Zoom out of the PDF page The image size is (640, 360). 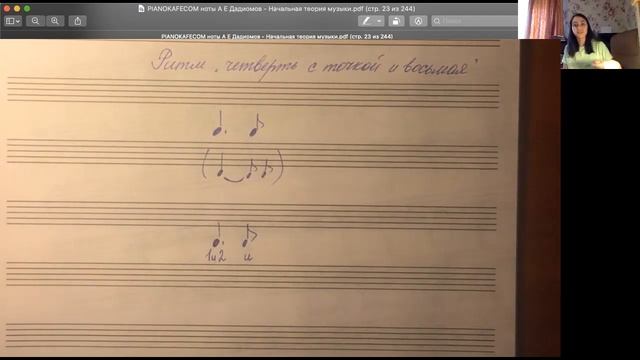tap(36, 21)
